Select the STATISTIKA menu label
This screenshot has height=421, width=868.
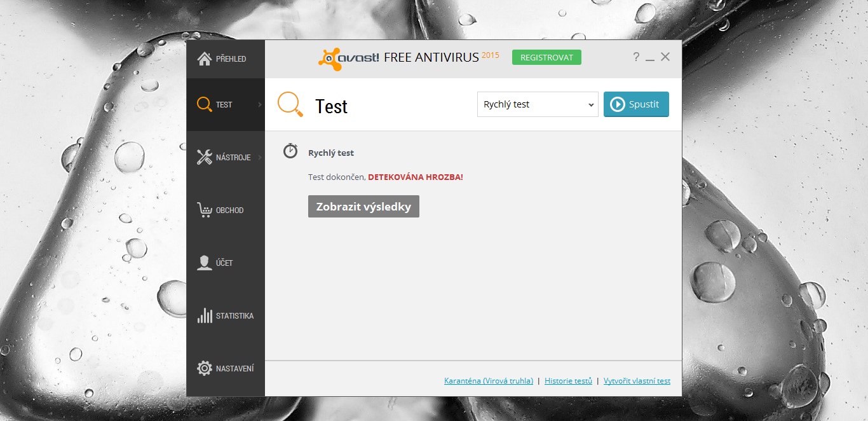pyautogui.click(x=234, y=316)
